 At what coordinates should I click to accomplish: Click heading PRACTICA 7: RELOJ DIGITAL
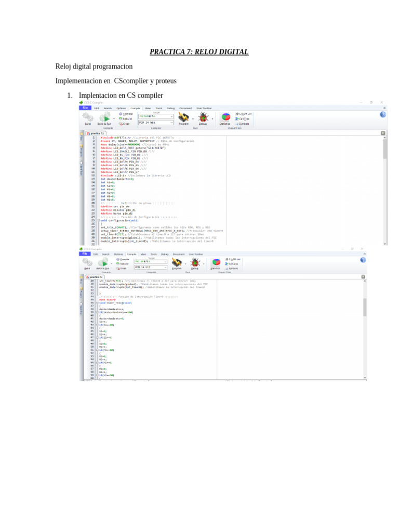tap(199, 51)
